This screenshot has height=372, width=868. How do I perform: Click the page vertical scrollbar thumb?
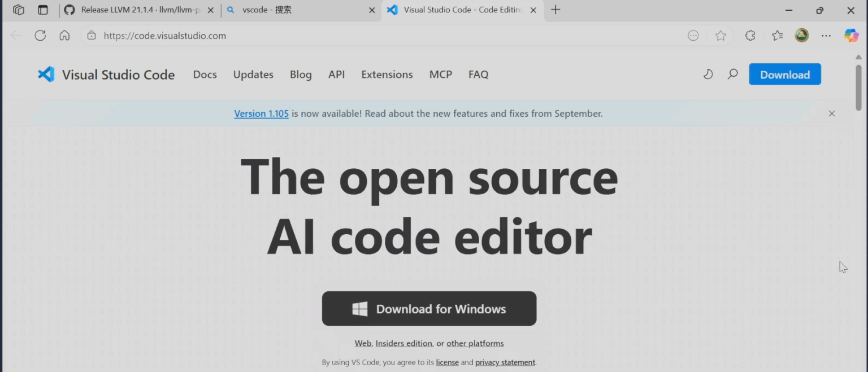858,87
